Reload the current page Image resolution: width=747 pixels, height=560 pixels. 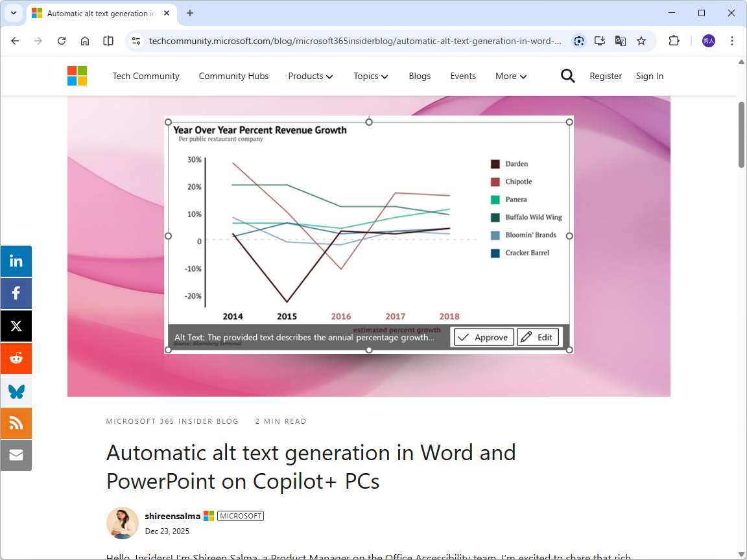(62, 41)
